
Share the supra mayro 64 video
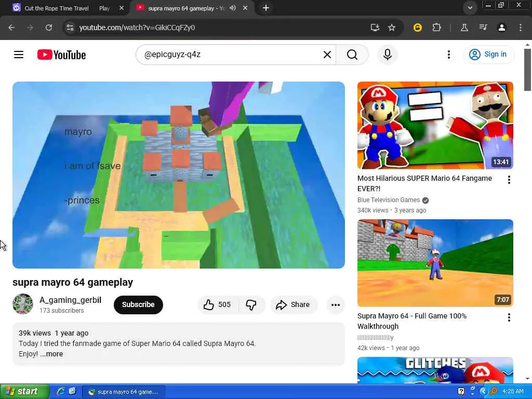tap(293, 304)
